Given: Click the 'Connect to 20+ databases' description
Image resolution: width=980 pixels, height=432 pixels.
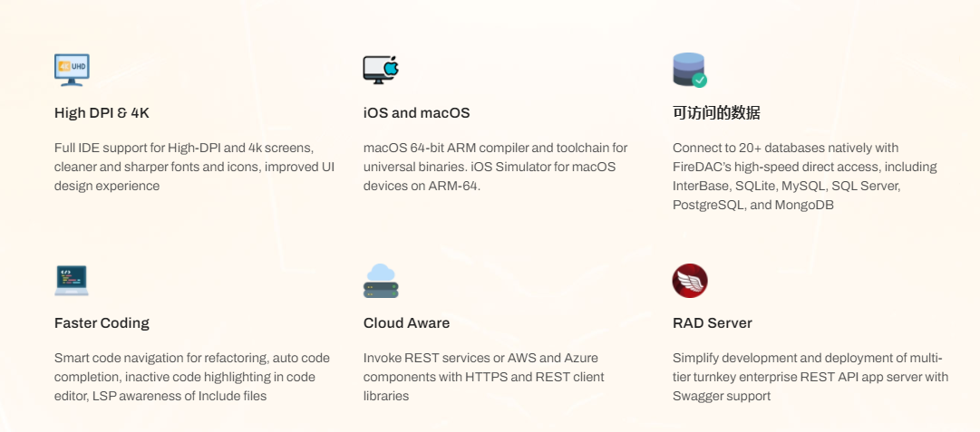Looking at the screenshot, I should (x=805, y=176).
